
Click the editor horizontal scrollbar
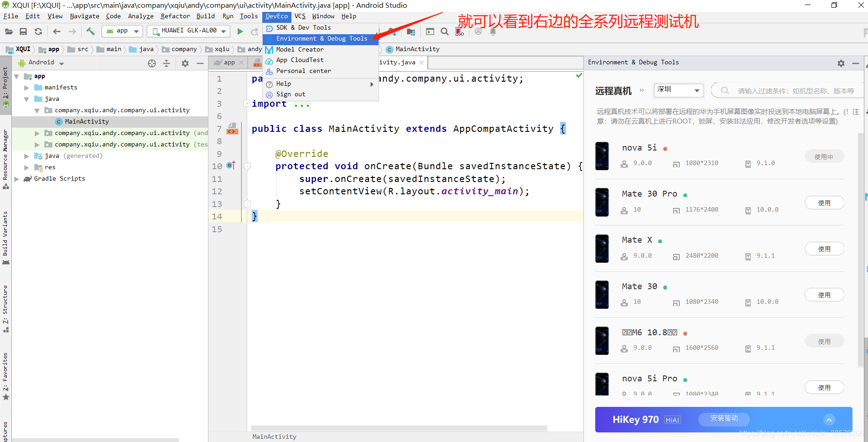399,428
